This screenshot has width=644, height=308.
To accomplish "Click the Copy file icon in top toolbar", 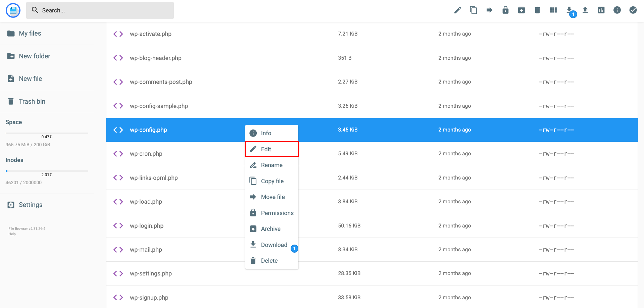I will [474, 10].
